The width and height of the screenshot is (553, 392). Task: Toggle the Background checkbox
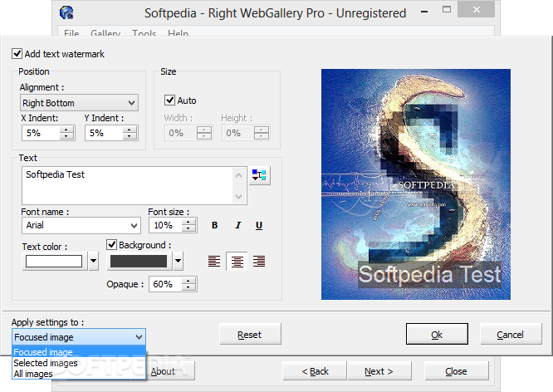[112, 244]
